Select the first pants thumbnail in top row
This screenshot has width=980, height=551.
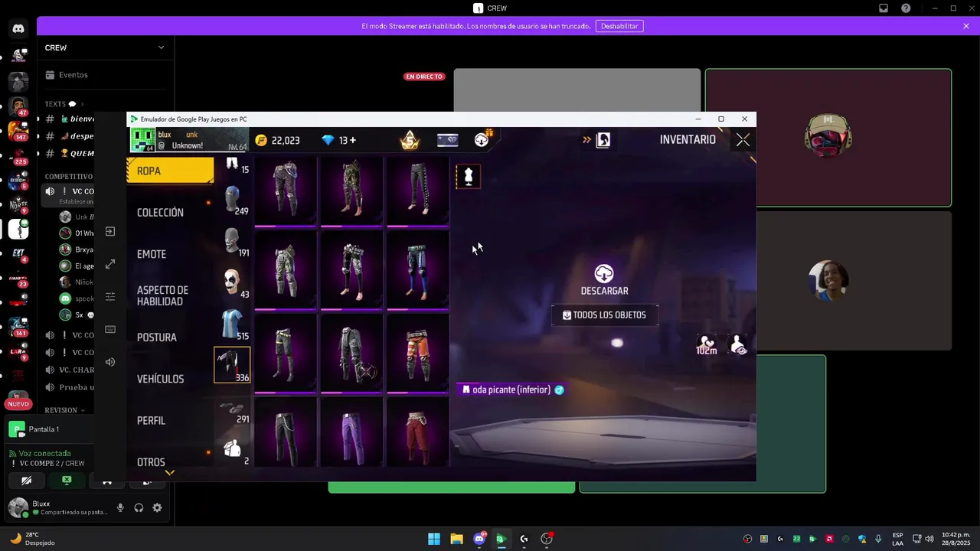[286, 191]
